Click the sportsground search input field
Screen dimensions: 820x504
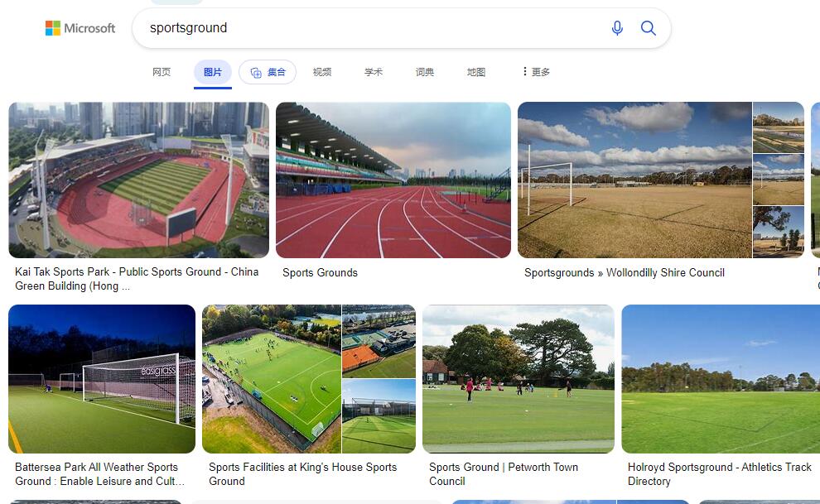pyautogui.click(x=374, y=28)
